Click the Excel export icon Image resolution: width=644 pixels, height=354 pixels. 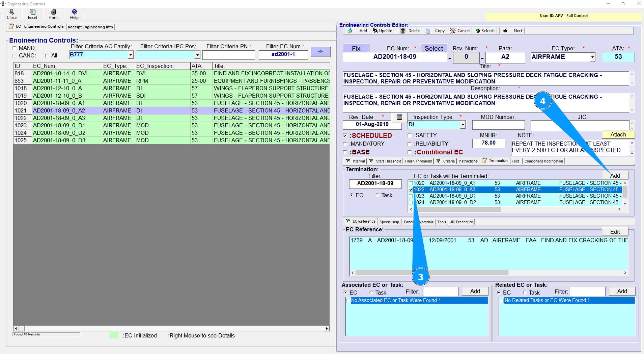[32, 12]
